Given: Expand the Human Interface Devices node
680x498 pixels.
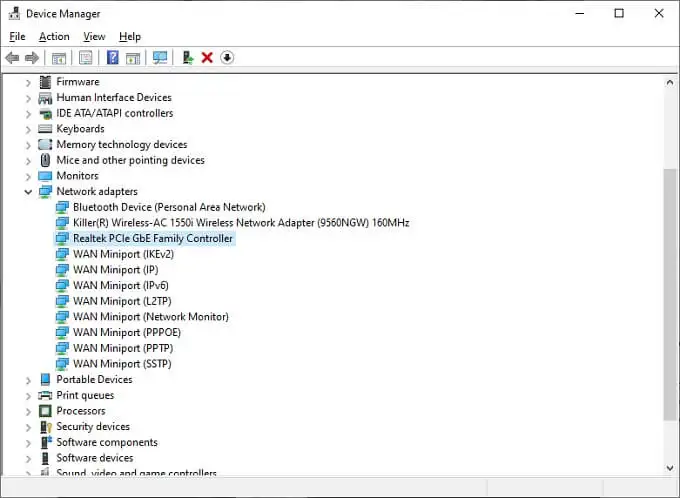Looking at the screenshot, I should point(28,98).
